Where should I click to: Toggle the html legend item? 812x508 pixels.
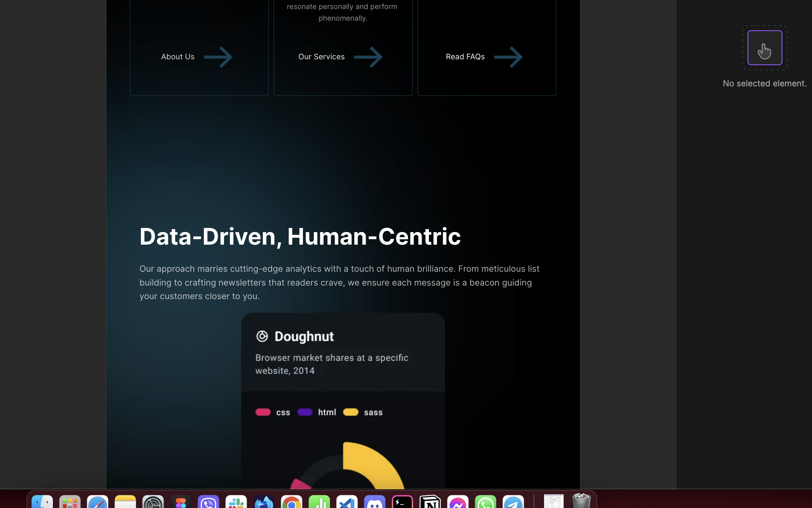tap(317, 412)
